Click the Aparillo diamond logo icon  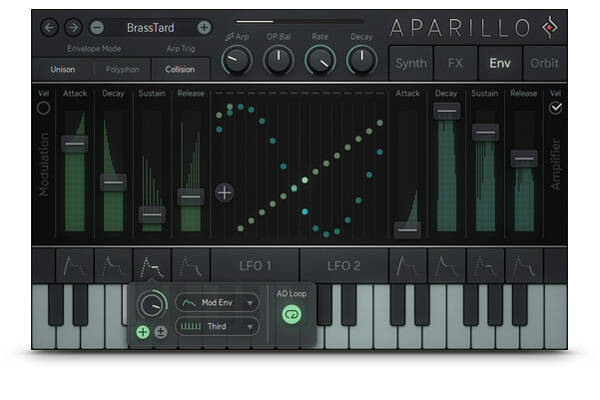click(550, 27)
